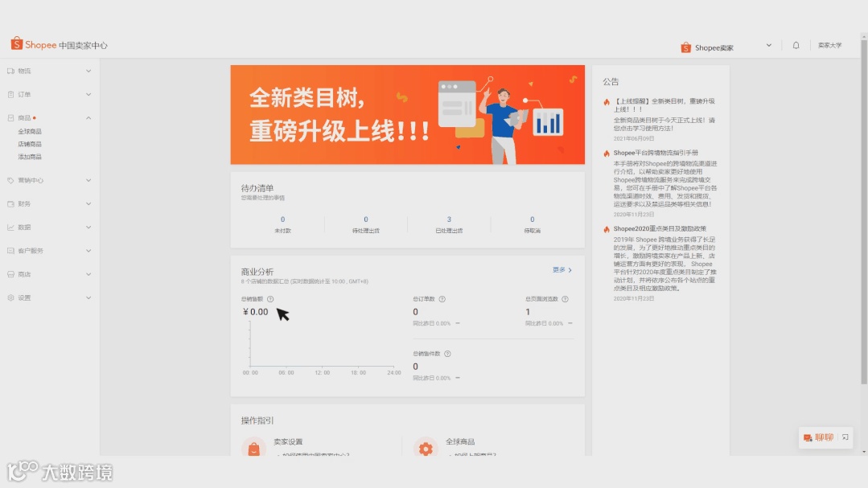
Task: Click the 全新类目树 orange banner
Action: point(407,114)
